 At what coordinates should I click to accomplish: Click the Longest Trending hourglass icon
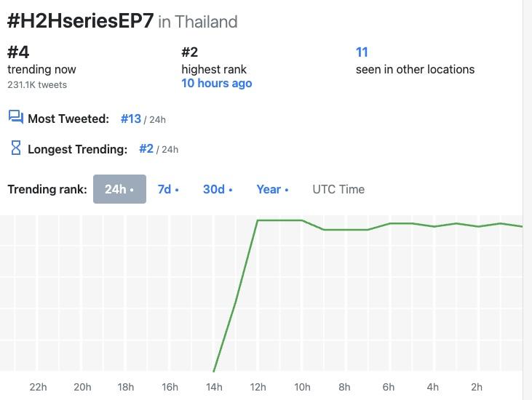[x=16, y=148]
